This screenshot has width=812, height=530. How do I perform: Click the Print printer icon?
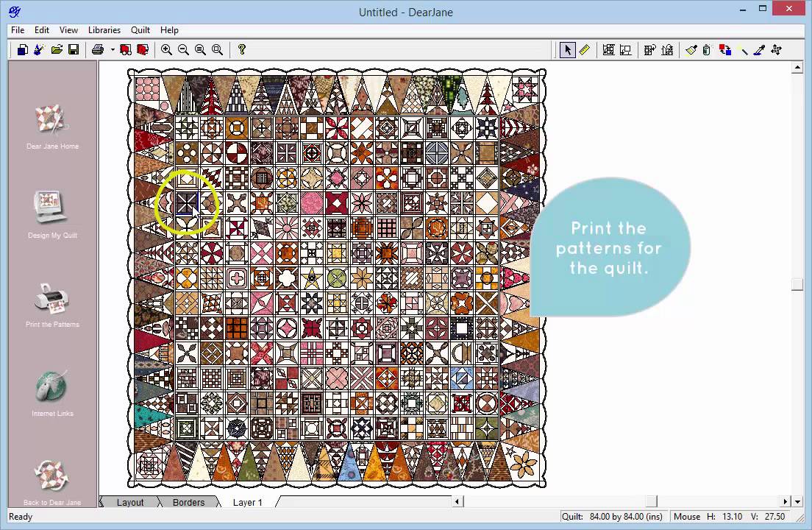(x=98, y=50)
